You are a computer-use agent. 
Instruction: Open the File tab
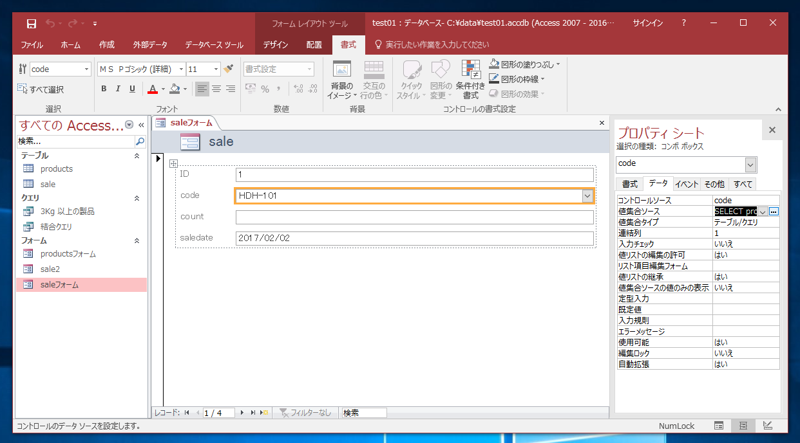[x=32, y=45]
